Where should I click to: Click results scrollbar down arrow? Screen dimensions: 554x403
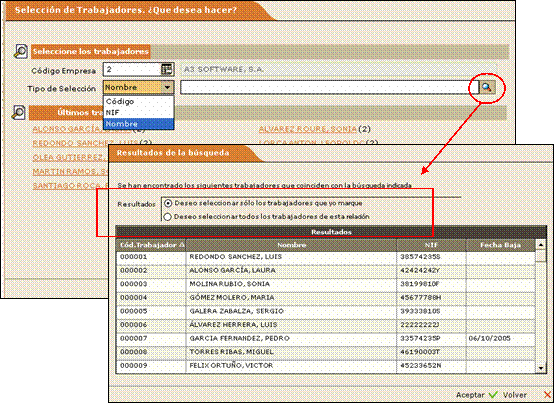[541, 368]
